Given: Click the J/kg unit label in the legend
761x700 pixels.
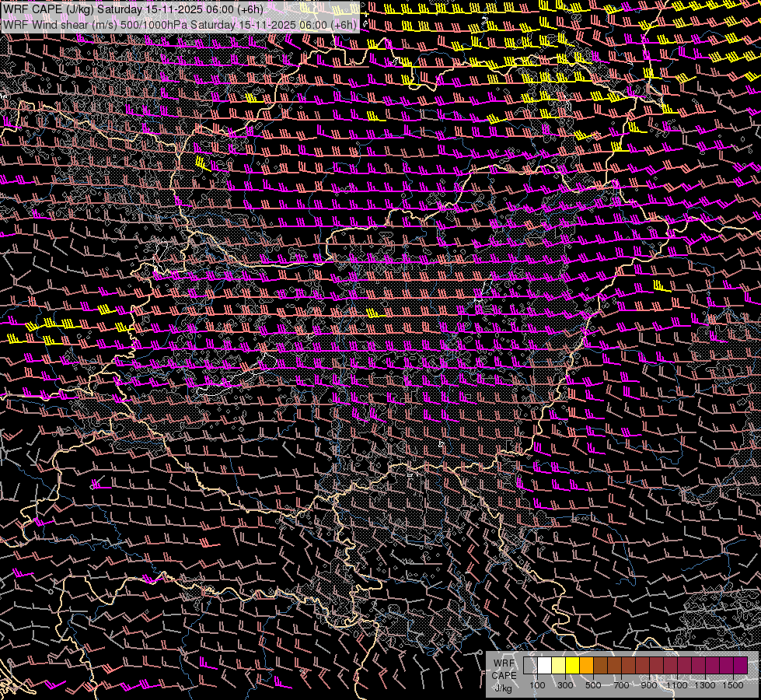Looking at the screenshot, I should pos(503,688).
